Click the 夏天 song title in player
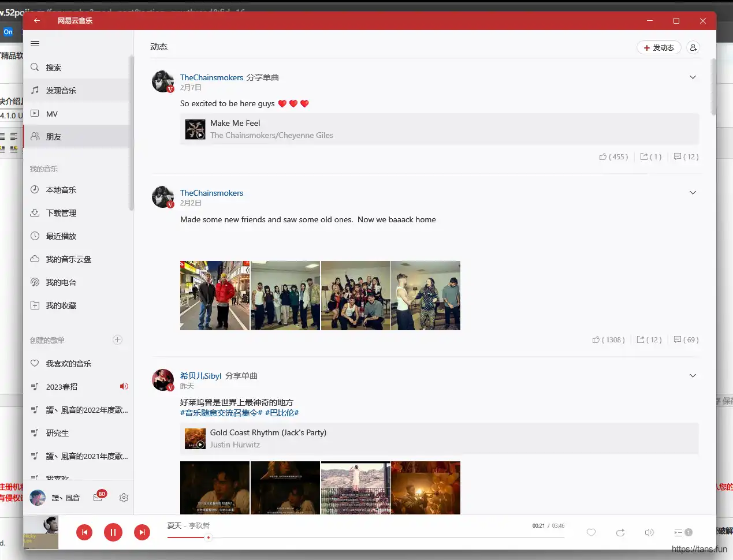 pos(174,526)
